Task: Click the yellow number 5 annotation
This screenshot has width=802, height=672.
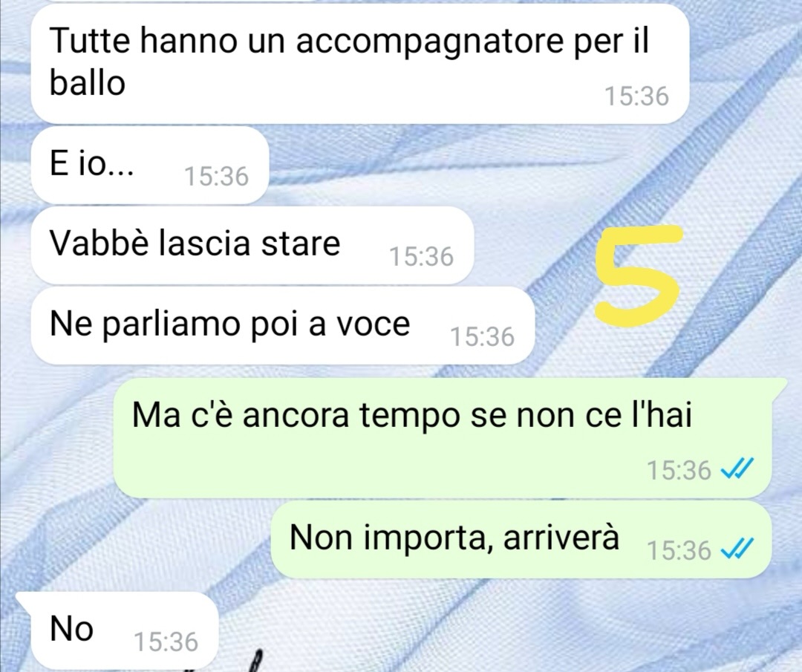Action: click(x=639, y=274)
